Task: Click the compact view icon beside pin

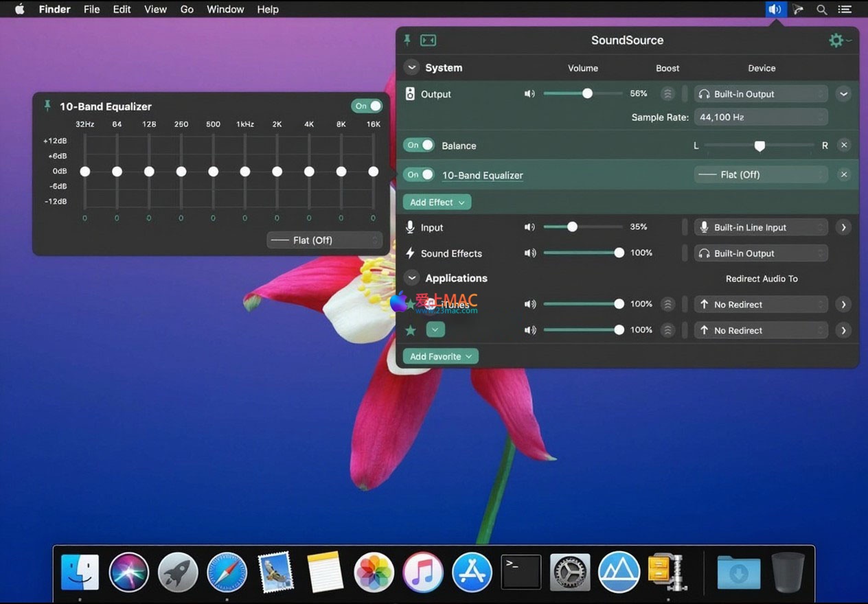Action: [429, 40]
